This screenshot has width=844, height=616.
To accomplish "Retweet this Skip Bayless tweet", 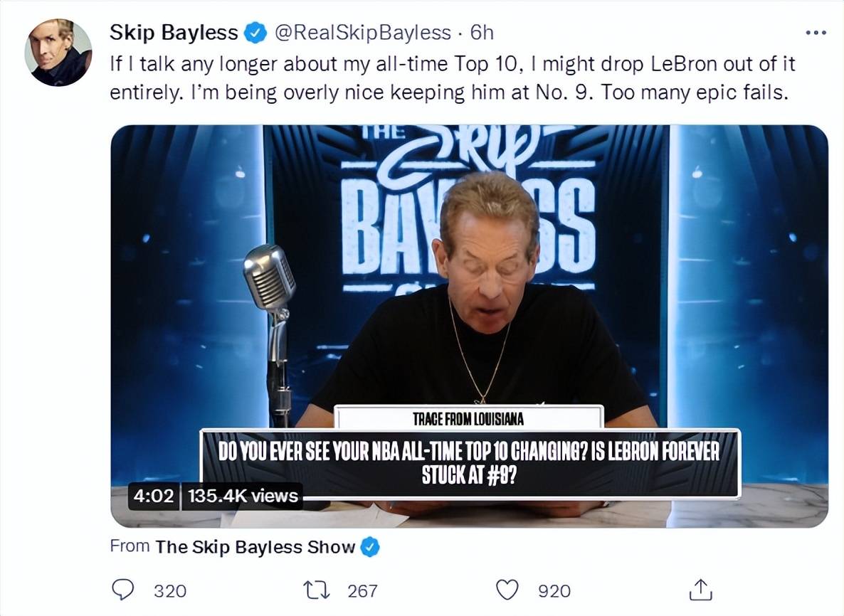I will click(x=317, y=590).
